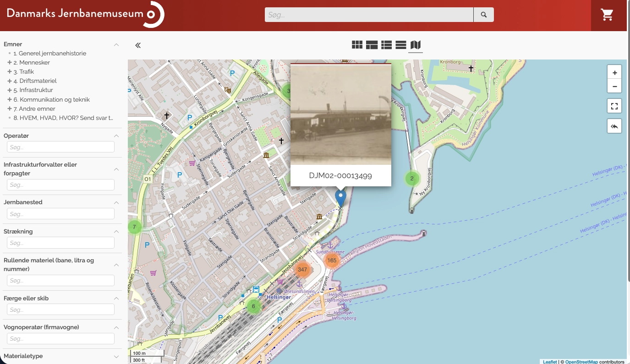Collapse Vognoperatør (firmavogne) section
This screenshot has width=630, height=364.
[116, 327]
